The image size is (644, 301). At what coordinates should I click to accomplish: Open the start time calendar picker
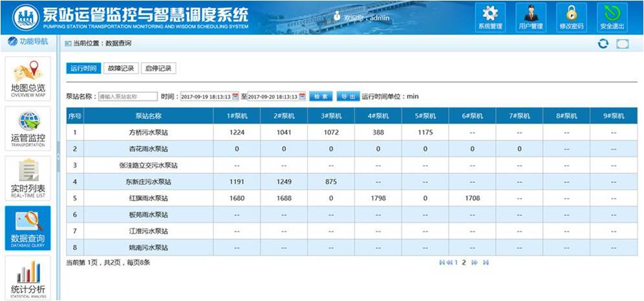pos(235,96)
